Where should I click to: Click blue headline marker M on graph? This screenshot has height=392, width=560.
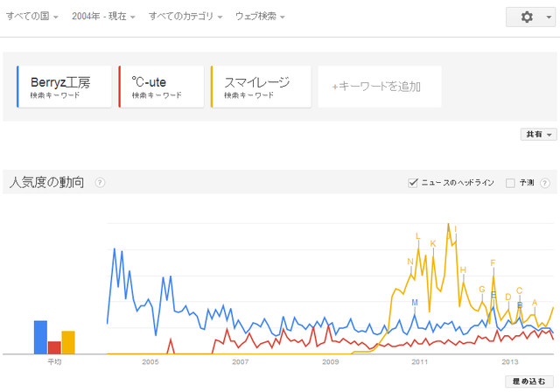pos(415,303)
